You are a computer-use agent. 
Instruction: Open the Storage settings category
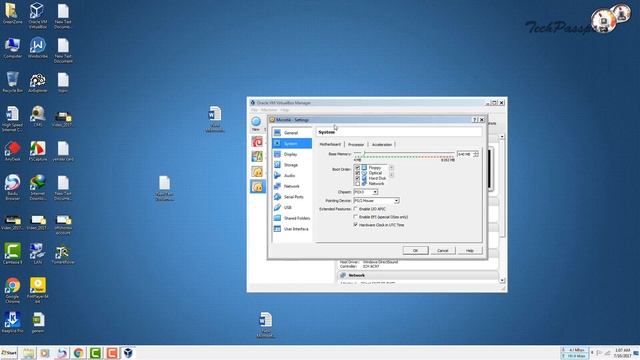coord(291,165)
